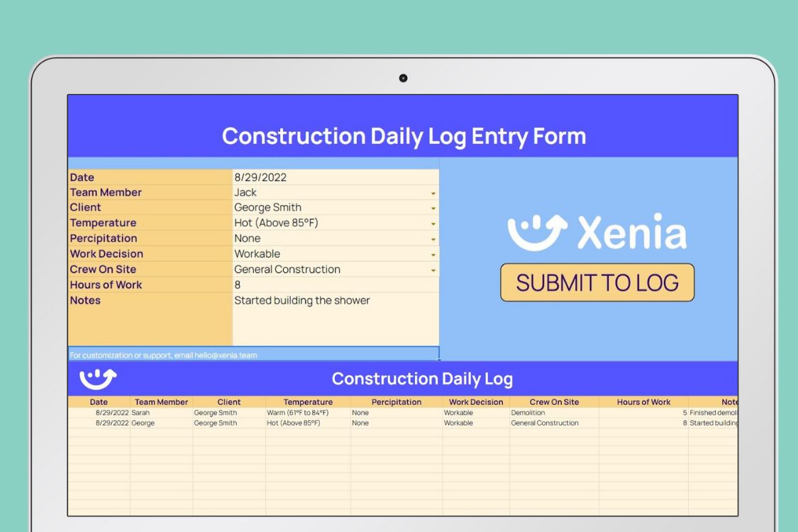The image size is (798, 532).
Task: Click the Hours of Work entry cell
Action: (x=298, y=284)
